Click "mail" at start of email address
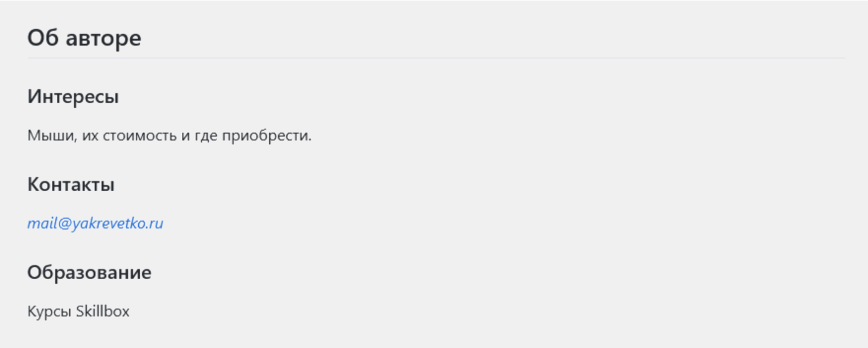 point(41,223)
